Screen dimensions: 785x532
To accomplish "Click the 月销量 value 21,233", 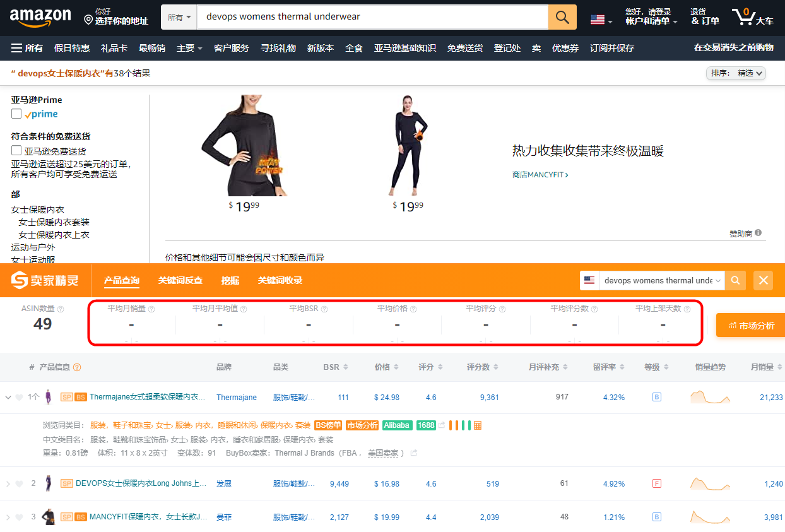I will pos(771,398).
